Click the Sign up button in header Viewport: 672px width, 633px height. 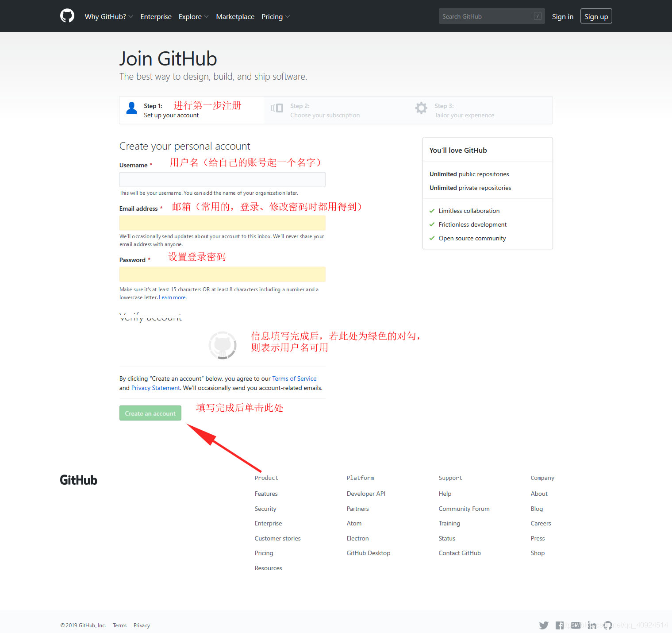coord(596,16)
